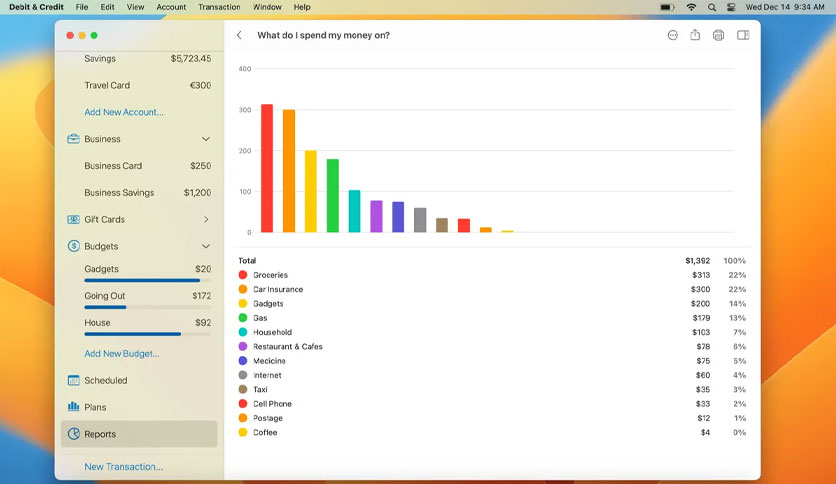Open the Debit & Credit app menu
The image size is (836, 484).
(x=36, y=7)
